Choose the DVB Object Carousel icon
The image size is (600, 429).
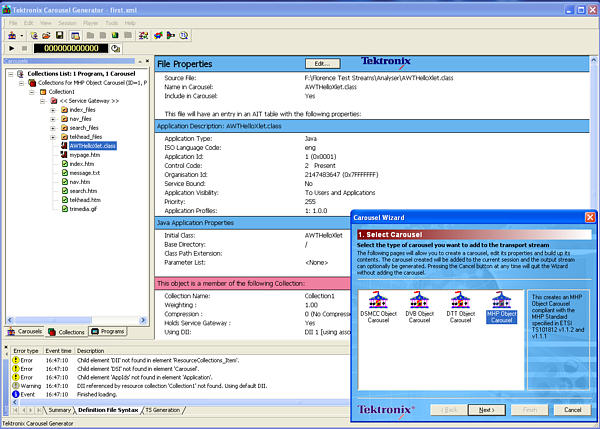(419, 307)
